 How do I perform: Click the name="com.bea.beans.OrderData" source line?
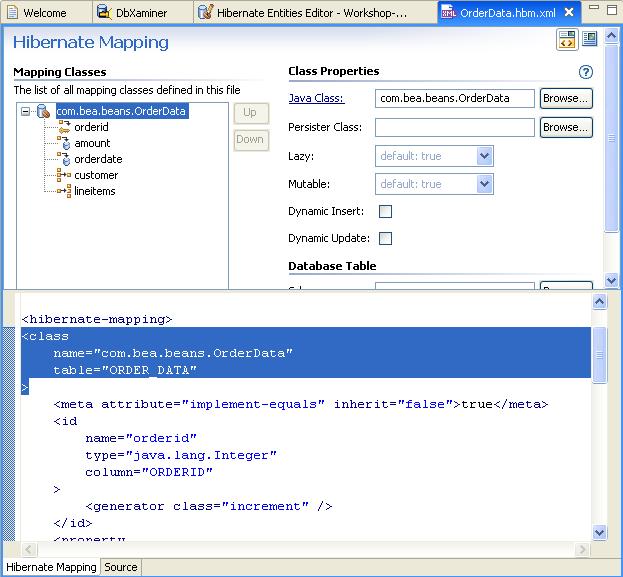[x=173, y=353]
